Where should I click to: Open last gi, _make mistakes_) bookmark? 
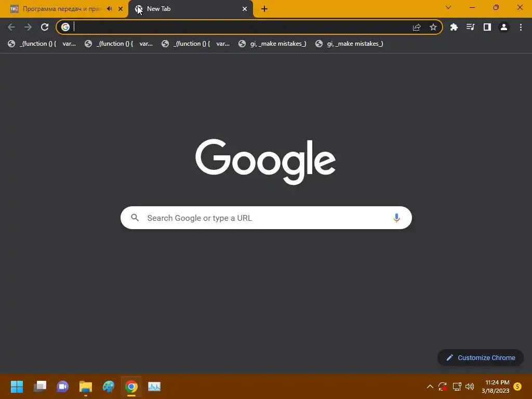[349, 44]
